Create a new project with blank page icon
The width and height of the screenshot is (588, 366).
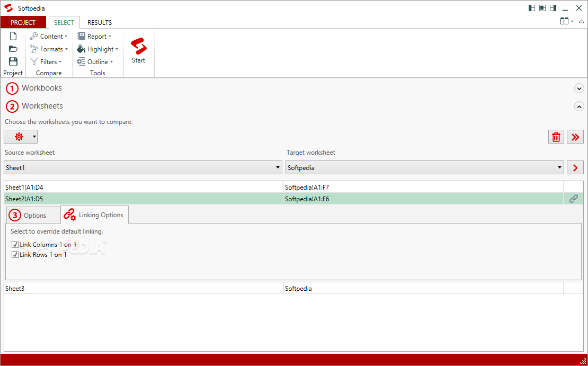(x=13, y=36)
